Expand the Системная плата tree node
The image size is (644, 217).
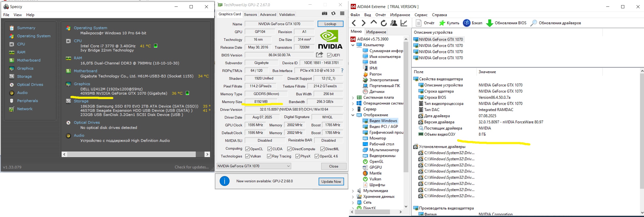tap(353, 98)
